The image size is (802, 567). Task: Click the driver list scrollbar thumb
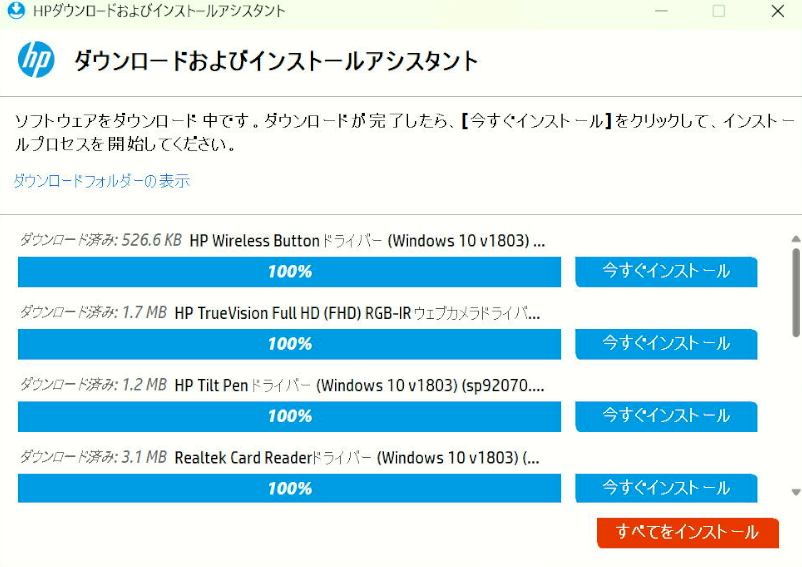coord(796,292)
